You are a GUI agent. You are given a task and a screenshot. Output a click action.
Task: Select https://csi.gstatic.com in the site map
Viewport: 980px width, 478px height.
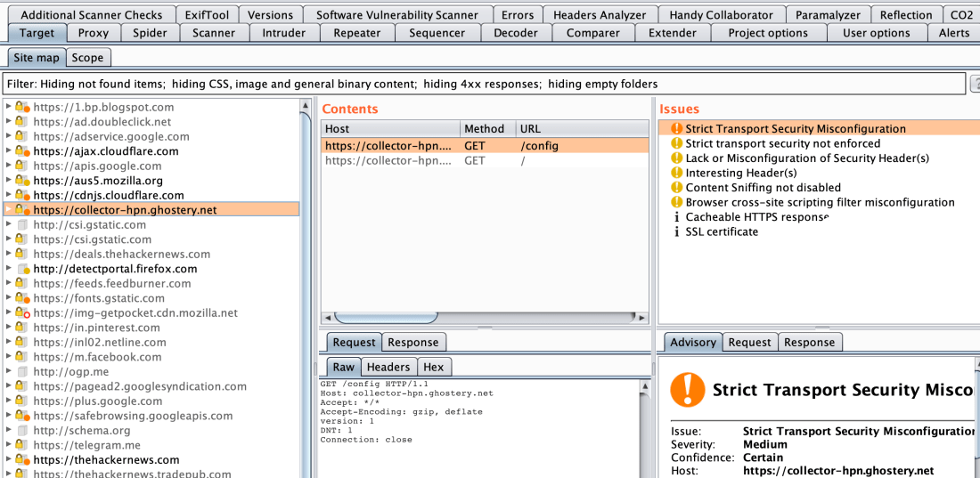93,239
